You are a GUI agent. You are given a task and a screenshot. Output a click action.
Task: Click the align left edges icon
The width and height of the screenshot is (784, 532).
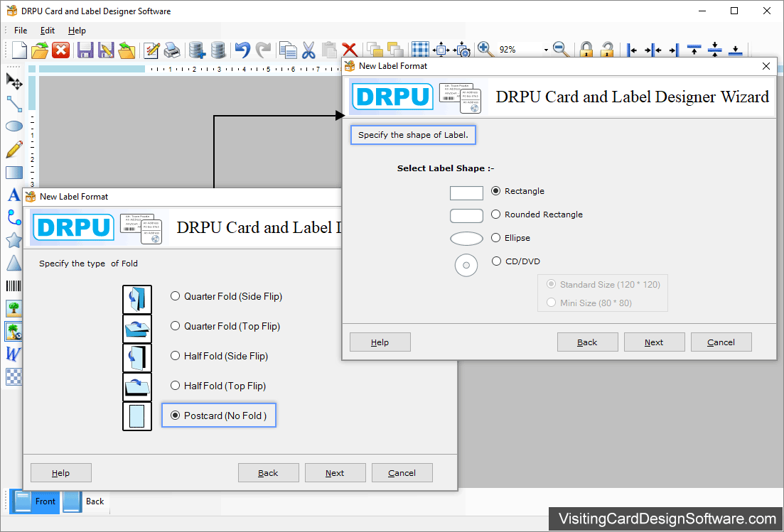[632, 50]
